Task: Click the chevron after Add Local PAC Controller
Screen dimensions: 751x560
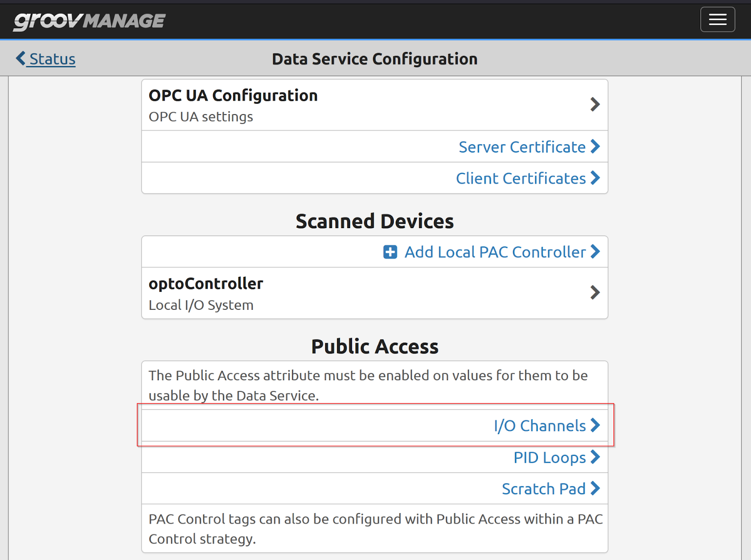Action: coord(595,252)
